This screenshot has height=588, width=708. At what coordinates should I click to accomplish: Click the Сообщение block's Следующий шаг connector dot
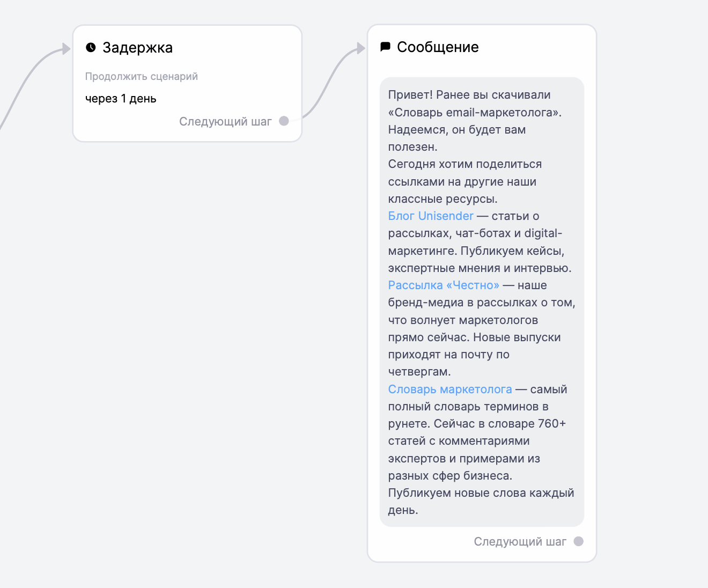pyautogui.click(x=578, y=541)
